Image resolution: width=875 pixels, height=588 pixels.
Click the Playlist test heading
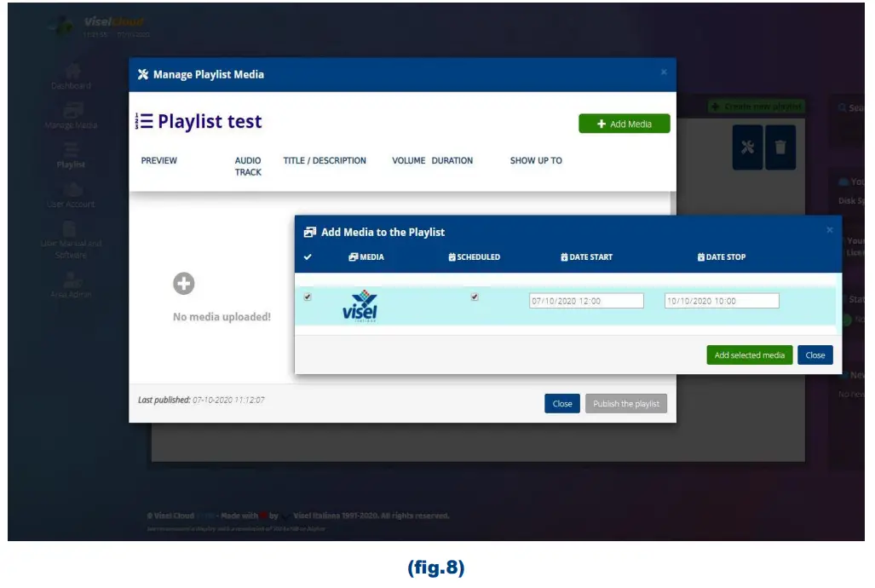[x=210, y=121]
